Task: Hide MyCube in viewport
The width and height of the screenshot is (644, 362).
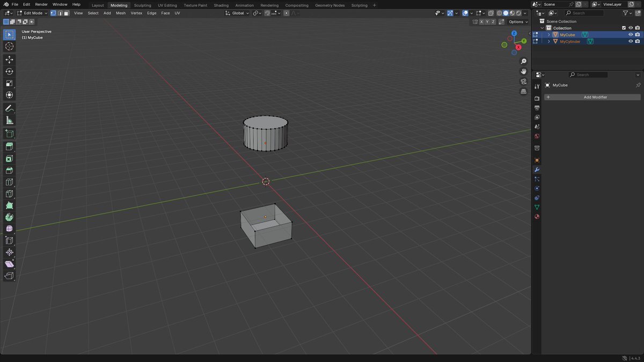Action: (631, 35)
